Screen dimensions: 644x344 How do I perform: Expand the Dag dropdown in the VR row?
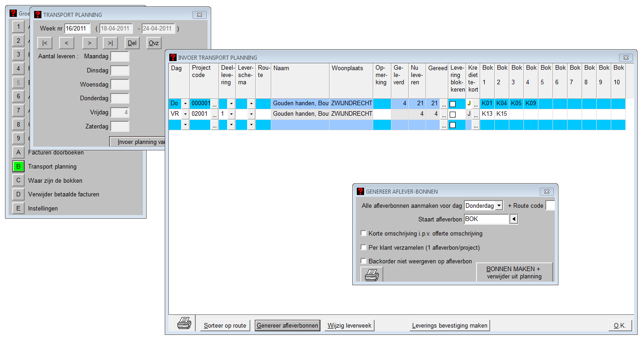(x=185, y=114)
